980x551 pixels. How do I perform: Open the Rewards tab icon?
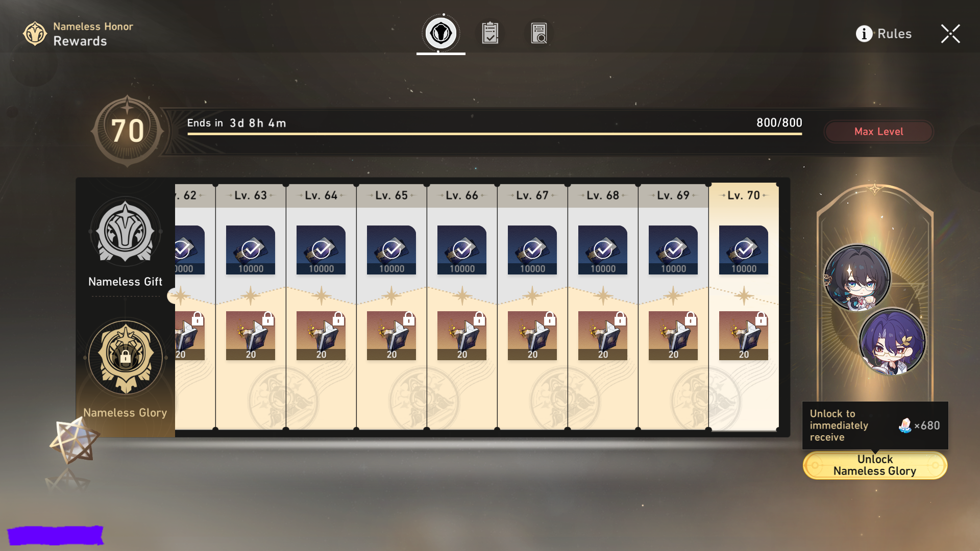click(x=441, y=34)
